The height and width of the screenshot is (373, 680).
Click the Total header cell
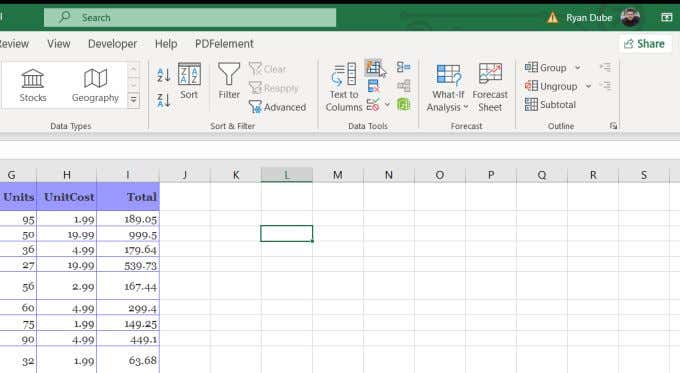[128, 197]
